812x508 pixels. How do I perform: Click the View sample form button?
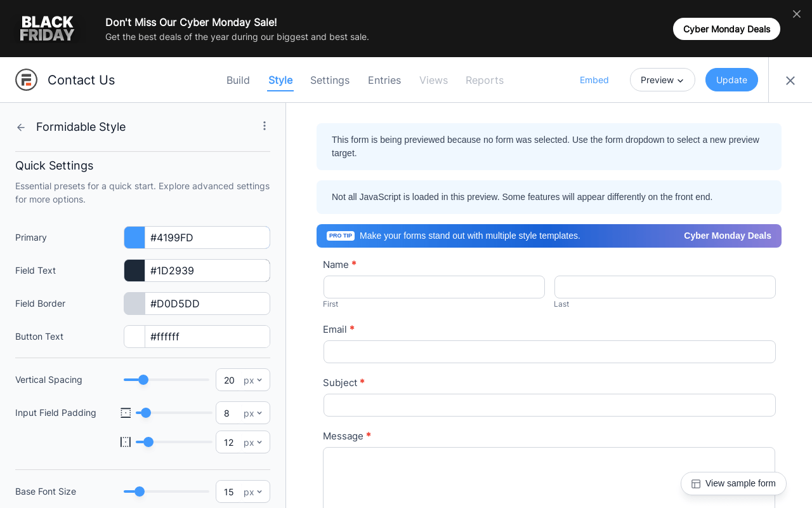click(733, 483)
